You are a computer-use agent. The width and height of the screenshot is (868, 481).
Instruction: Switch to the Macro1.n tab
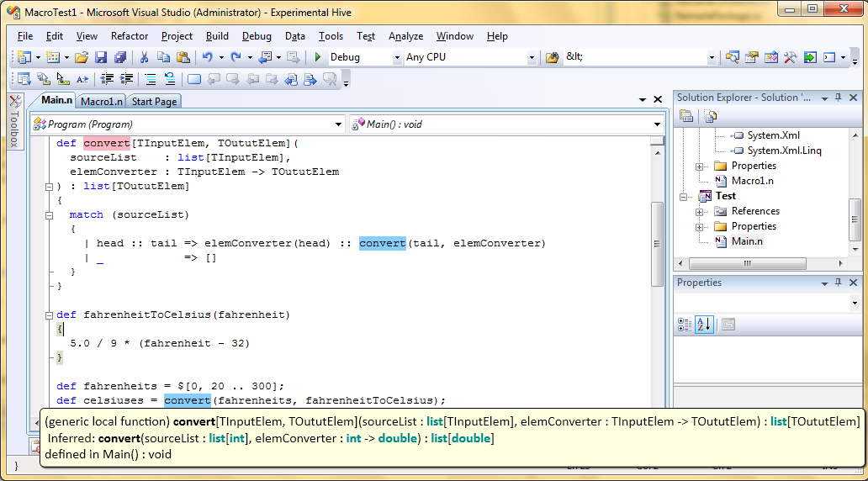[x=102, y=102]
